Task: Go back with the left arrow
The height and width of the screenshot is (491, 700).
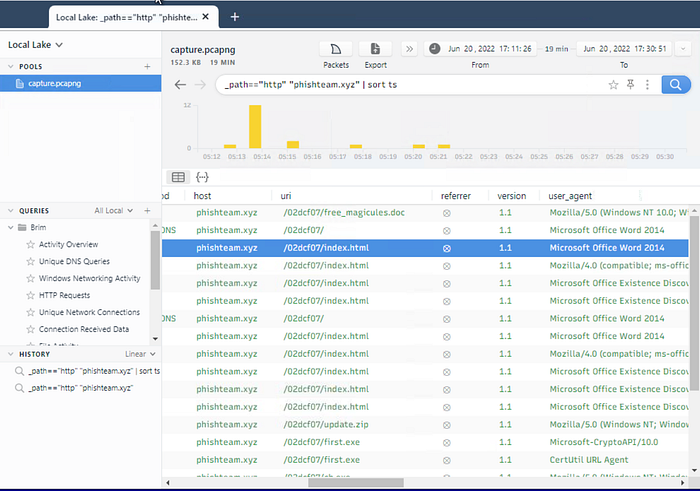Action: pyautogui.click(x=180, y=84)
